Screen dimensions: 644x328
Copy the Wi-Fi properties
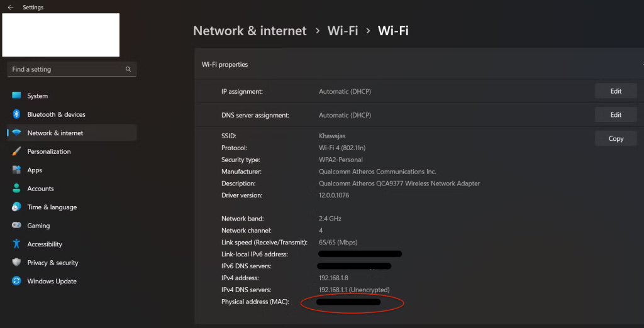coord(616,139)
